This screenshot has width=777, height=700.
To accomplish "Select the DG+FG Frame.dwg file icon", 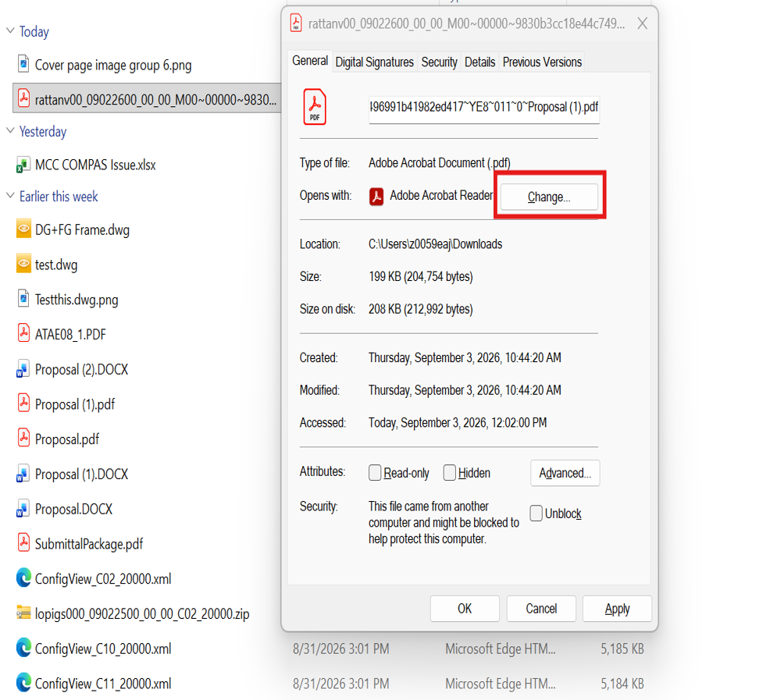I will [x=23, y=229].
